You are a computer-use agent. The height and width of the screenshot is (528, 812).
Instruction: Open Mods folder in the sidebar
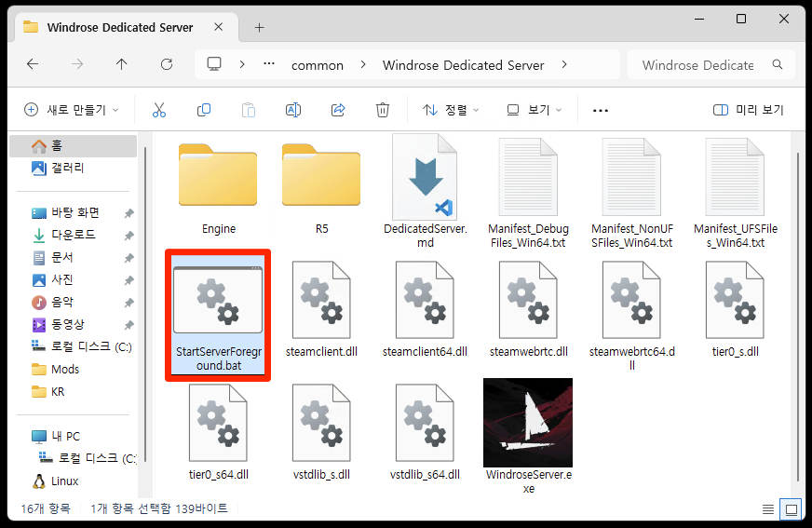[x=73, y=370]
